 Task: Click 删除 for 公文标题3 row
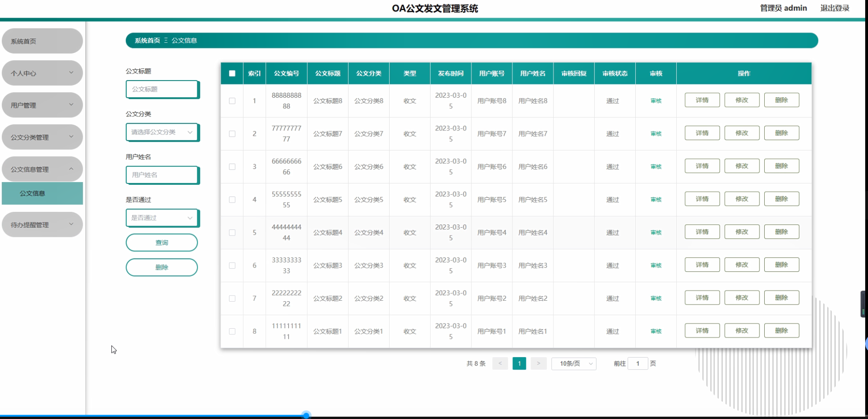click(x=782, y=265)
